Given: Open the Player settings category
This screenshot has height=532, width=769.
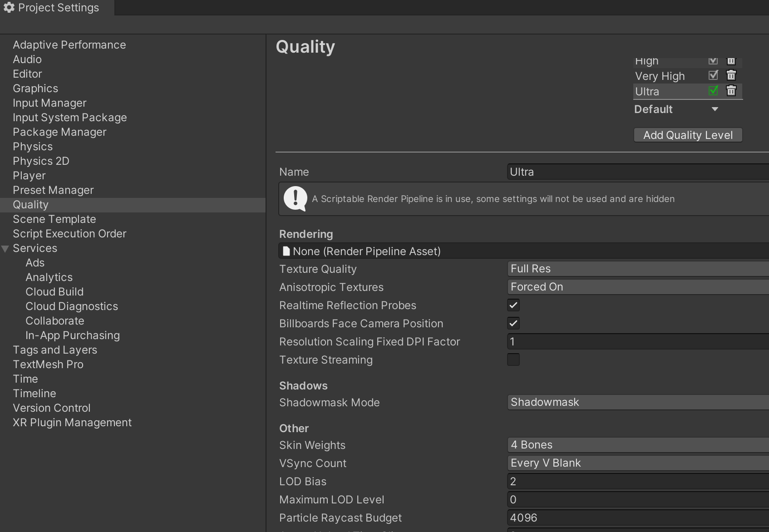Looking at the screenshot, I should click(x=29, y=176).
